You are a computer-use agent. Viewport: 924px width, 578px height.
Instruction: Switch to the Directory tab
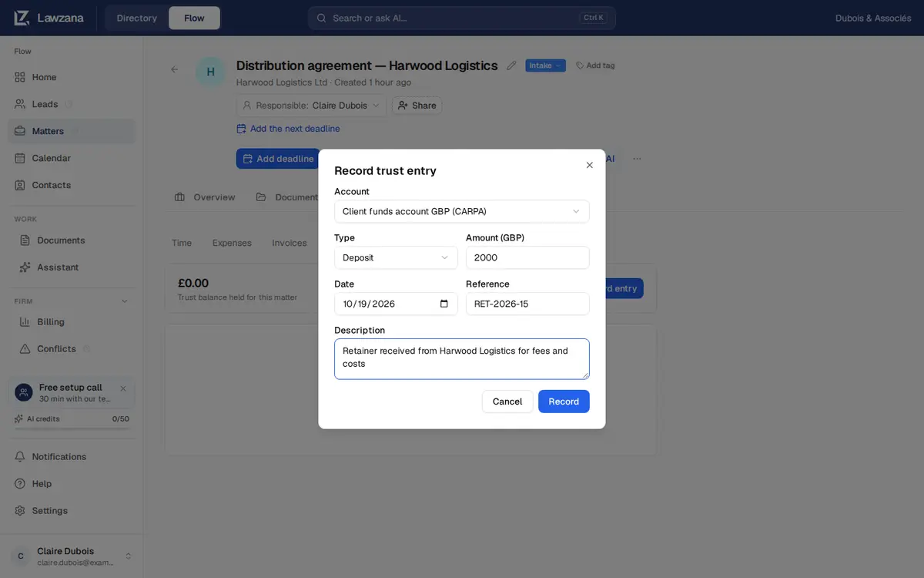point(137,18)
